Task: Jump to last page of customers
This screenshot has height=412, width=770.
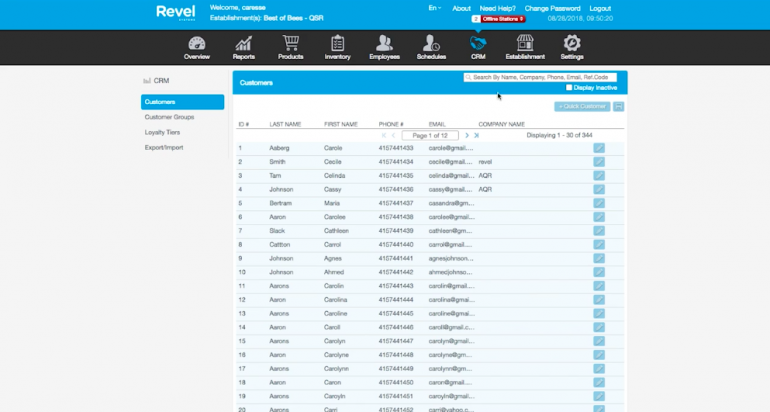Action: point(477,135)
